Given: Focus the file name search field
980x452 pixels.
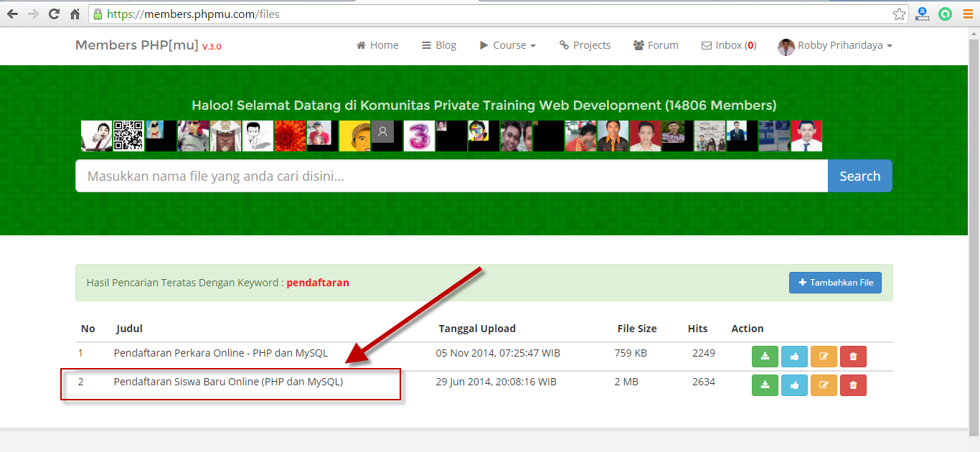Looking at the screenshot, I should coord(451,176).
